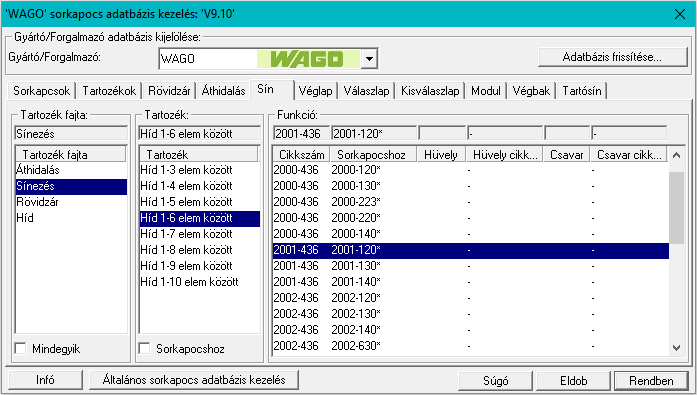The width and height of the screenshot is (697, 395).
Task: Select row with 2000-223* sorkapocs
Action: [x=470, y=202]
